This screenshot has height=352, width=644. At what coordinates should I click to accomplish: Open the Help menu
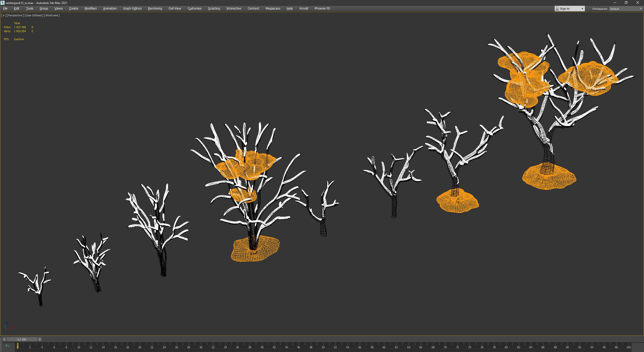tap(290, 9)
